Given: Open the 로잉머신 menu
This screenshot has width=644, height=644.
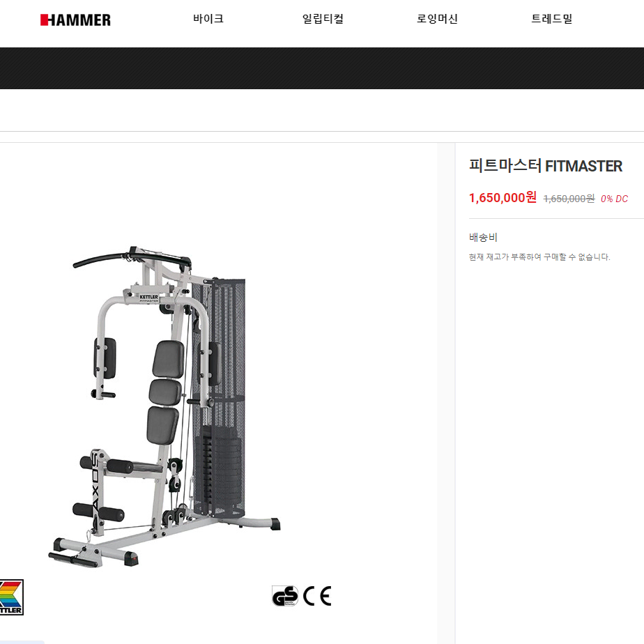Looking at the screenshot, I should pyautogui.click(x=437, y=19).
